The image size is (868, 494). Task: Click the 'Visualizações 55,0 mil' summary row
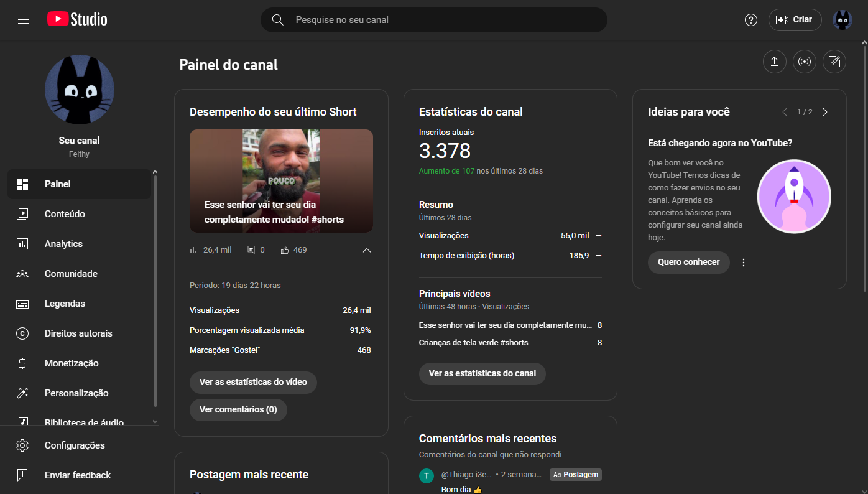pos(510,236)
